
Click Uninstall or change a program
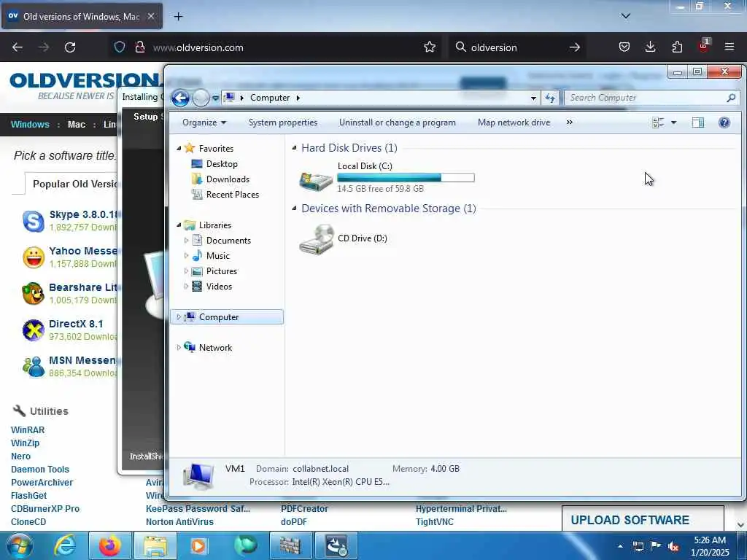pos(398,122)
